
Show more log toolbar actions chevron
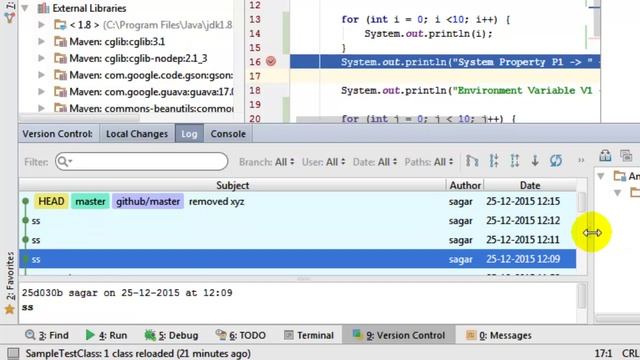point(581,161)
